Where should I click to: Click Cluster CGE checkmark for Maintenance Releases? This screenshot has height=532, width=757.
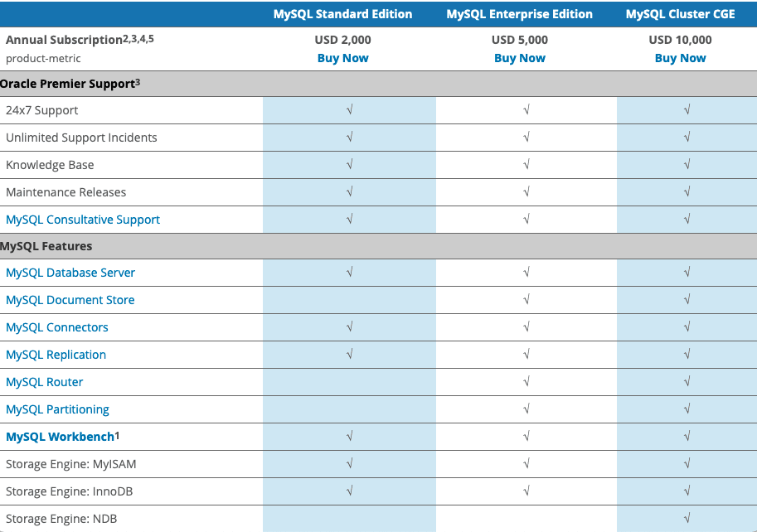click(687, 192)
